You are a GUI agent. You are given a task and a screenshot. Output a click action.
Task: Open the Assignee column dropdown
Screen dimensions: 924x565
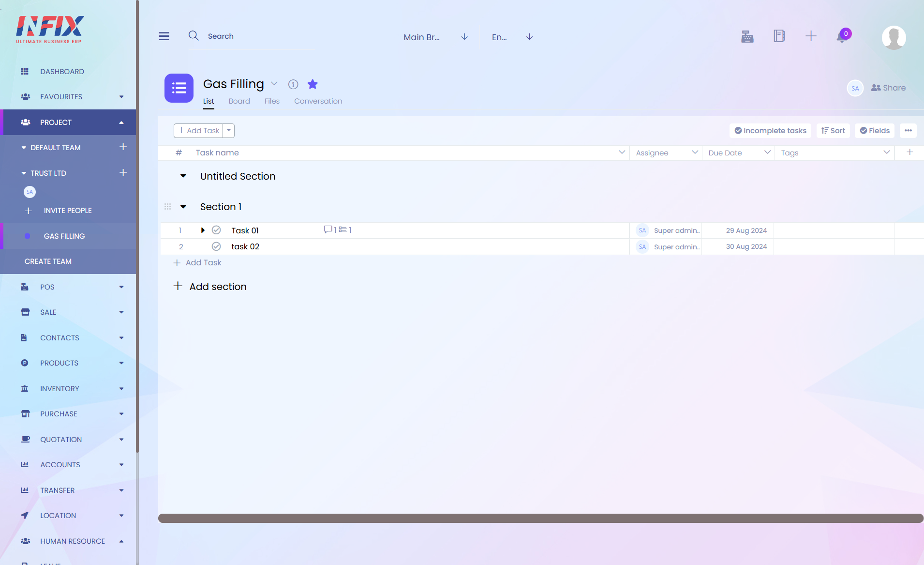(695, 153)
